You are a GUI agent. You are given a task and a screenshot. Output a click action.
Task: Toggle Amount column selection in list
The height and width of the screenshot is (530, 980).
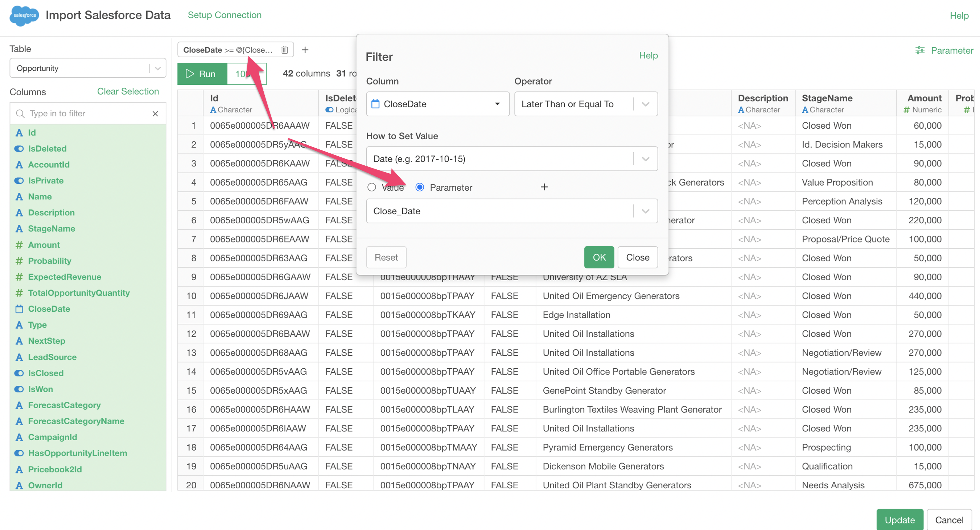coord(44,245)
